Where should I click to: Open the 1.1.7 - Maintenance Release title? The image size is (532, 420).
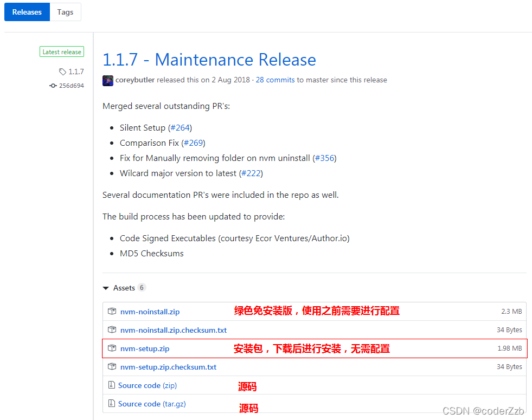pyautogui.click(x=209, y=60)
